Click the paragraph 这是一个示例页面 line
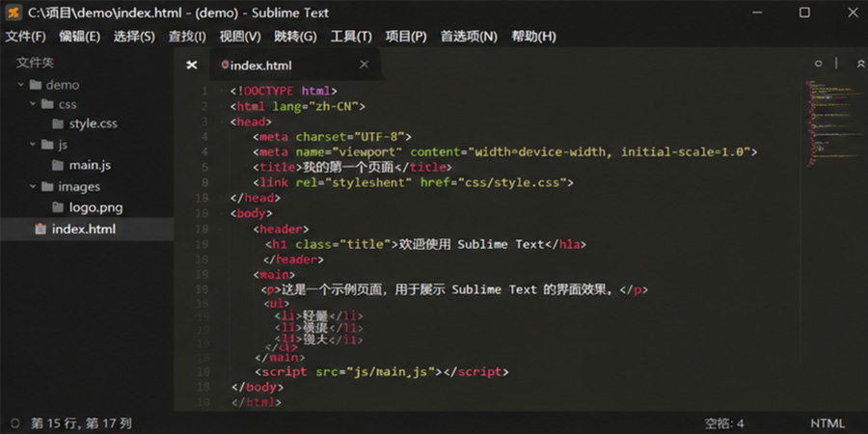Screen dimensions: 868x434 tap(454, 289)
